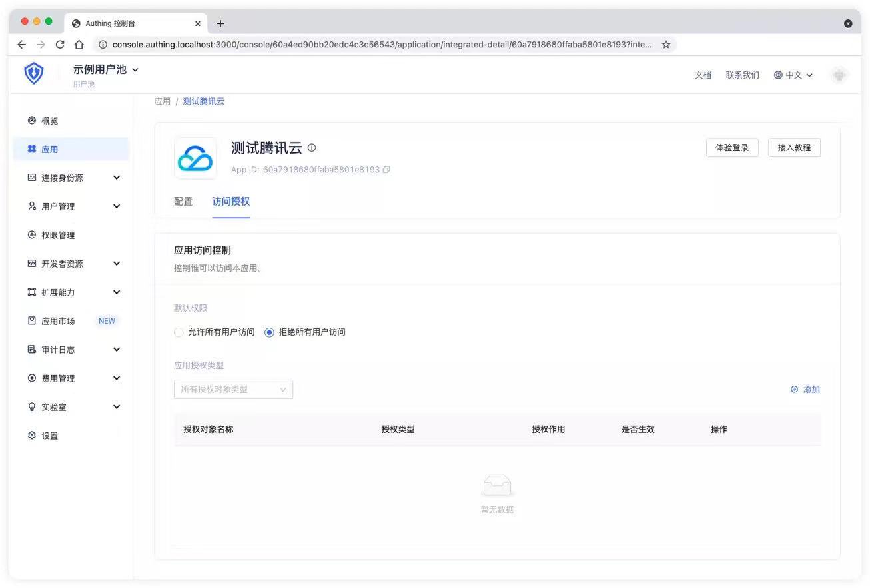
Task: Click the 体验登录 button
Action: (x=732, y=148)
